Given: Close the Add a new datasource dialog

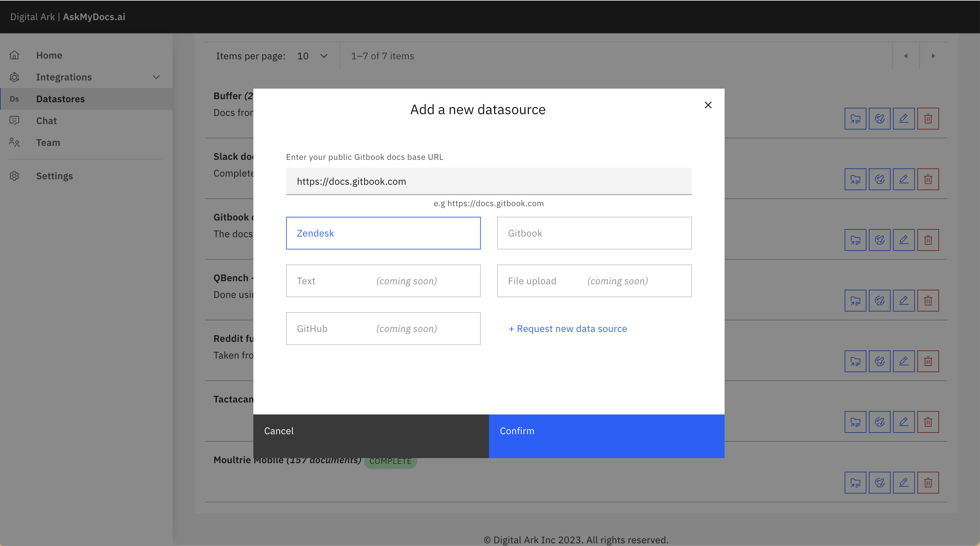Looking at the screenshot, I should point(708,105).
